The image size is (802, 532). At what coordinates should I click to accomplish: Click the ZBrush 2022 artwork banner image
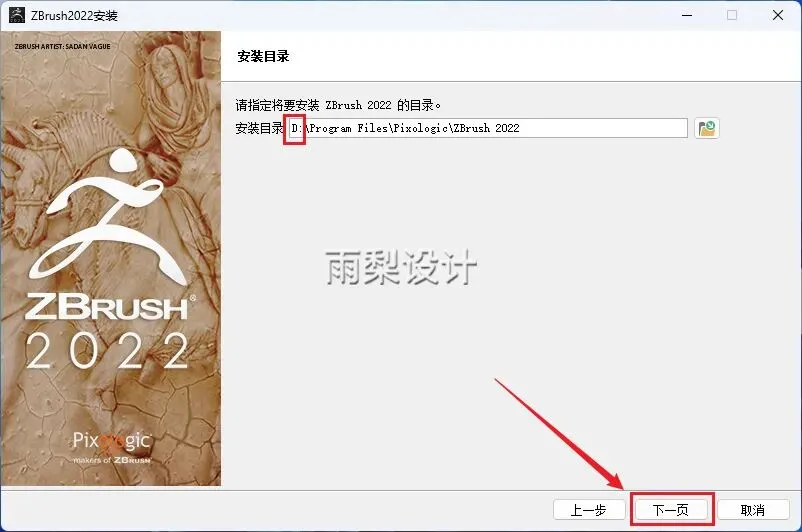pos(111,258)
